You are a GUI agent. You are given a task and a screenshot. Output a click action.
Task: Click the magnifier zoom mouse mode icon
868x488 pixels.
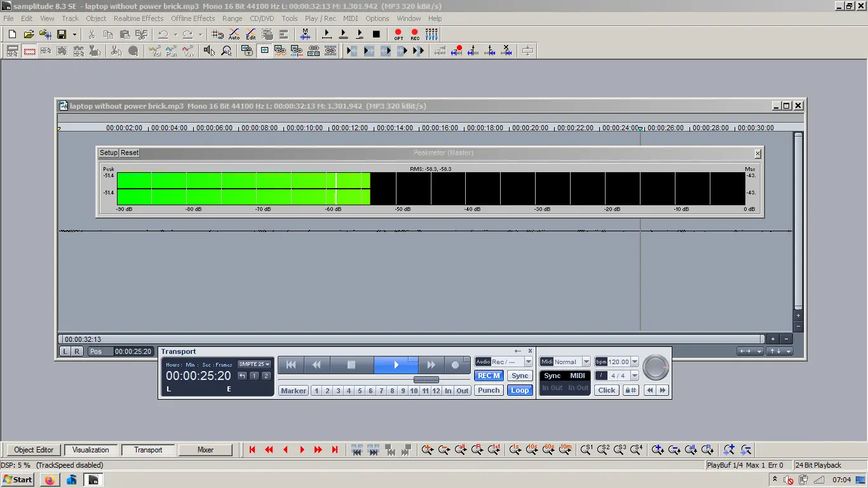226,51
